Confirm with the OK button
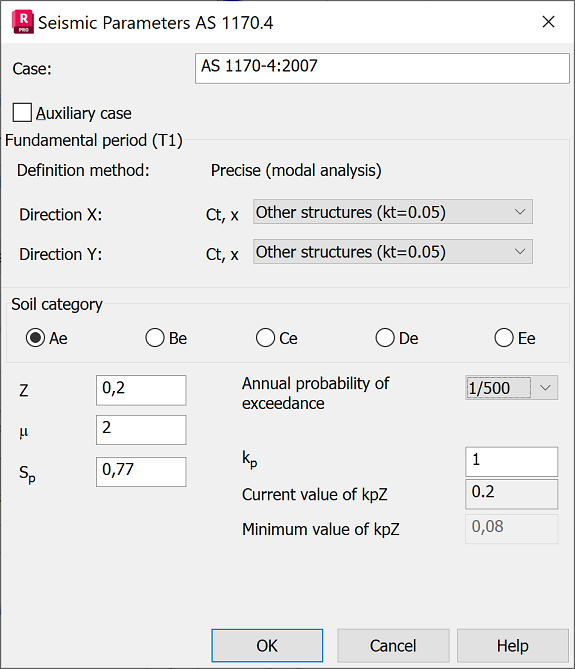 click(267, 646)
